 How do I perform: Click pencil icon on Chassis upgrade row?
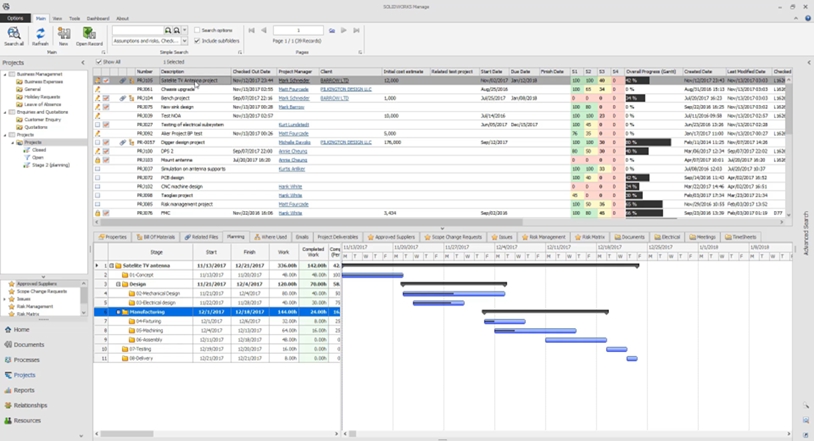coord(97,89)
